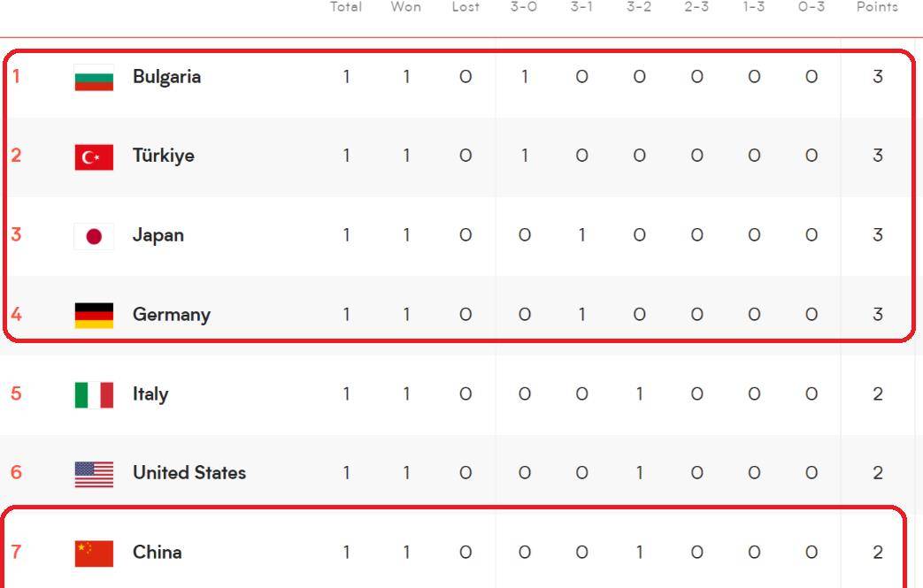The height and width of the screenshot is (588, 923).
Task: Click Bulgaria's points value
Action: (878, 77)
